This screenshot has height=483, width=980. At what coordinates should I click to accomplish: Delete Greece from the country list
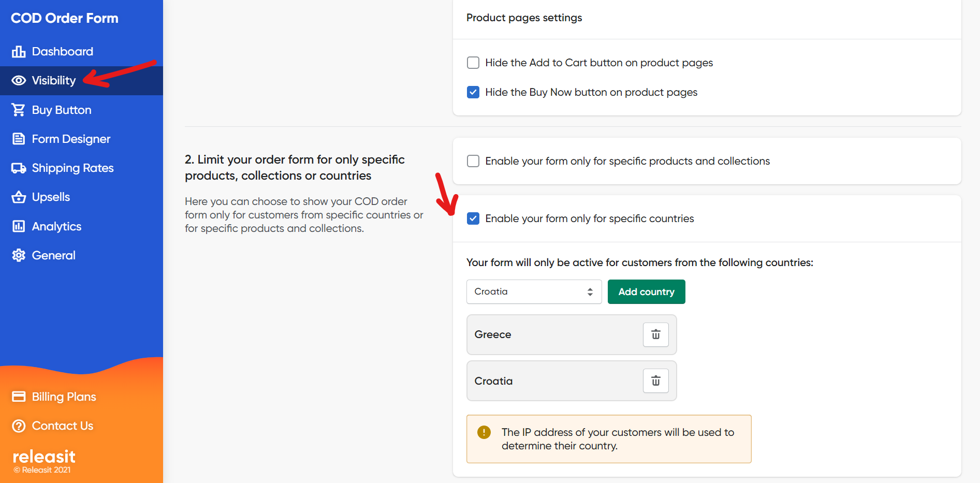[655, 334]
